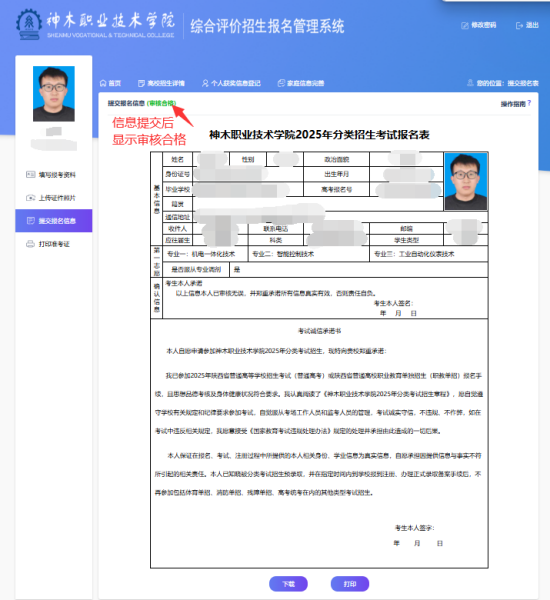Viewport: 550px width, 600px height.
Task: Open the 高校招生详情 nav item
Action: pyautogui.click(x=161, y=83)
